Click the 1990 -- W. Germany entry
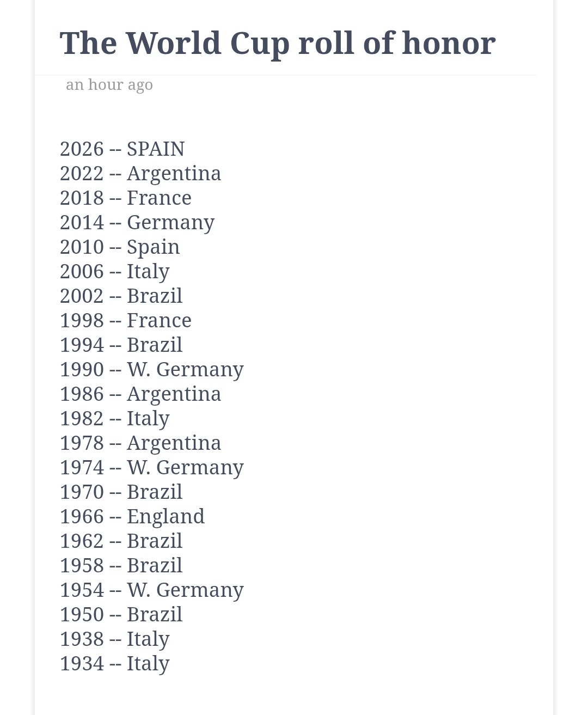 152,370
